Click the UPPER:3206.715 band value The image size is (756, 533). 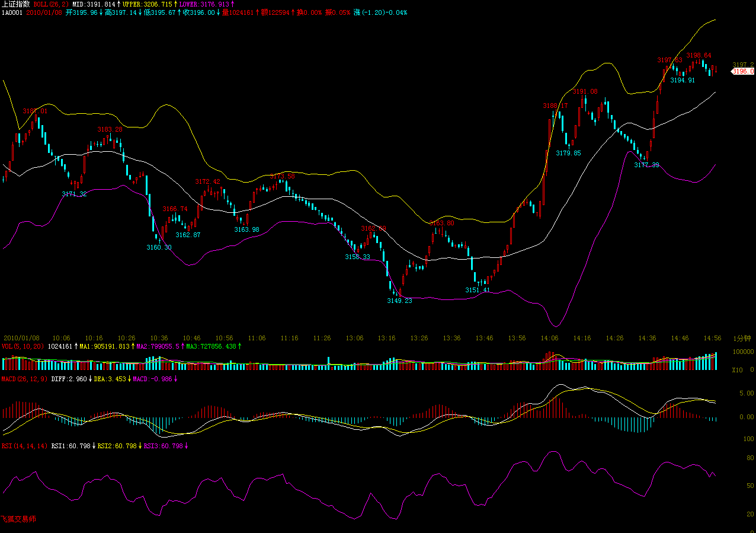[x=147, y=4]
